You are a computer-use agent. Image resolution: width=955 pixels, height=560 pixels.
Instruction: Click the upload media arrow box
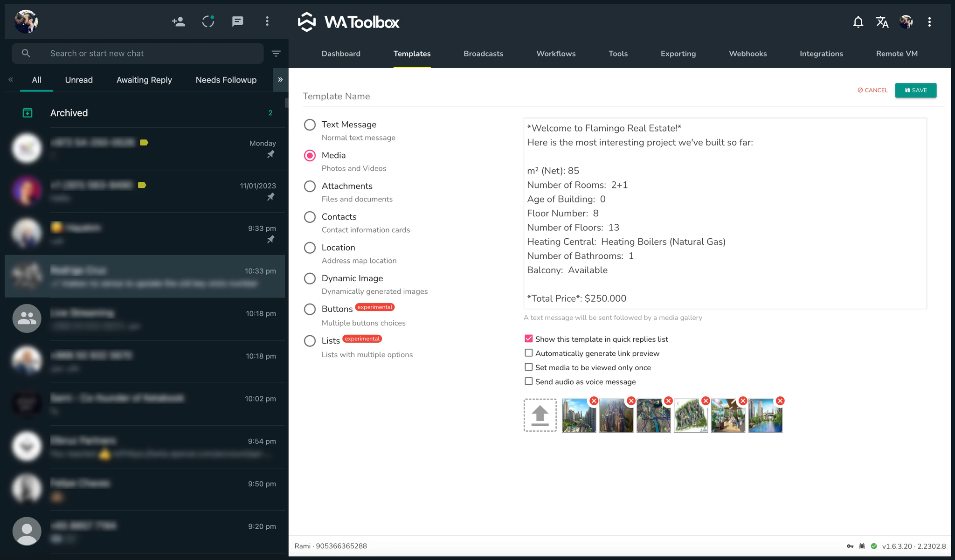tap(540, 415)
